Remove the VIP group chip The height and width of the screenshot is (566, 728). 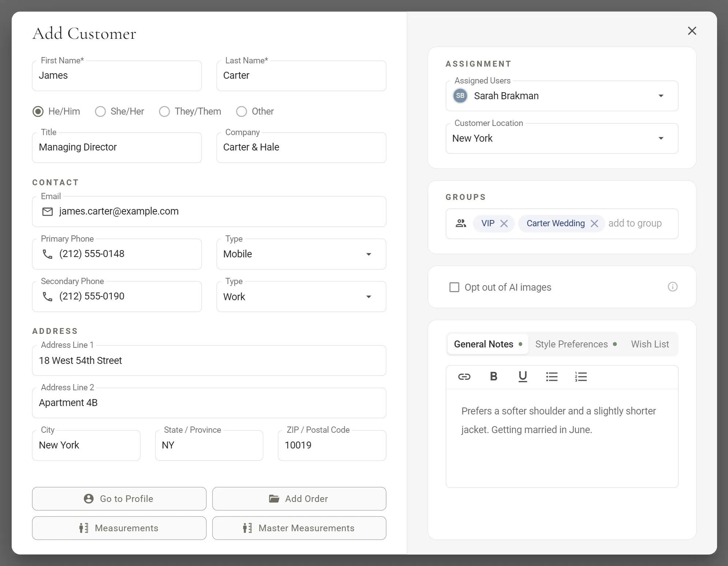504,224
